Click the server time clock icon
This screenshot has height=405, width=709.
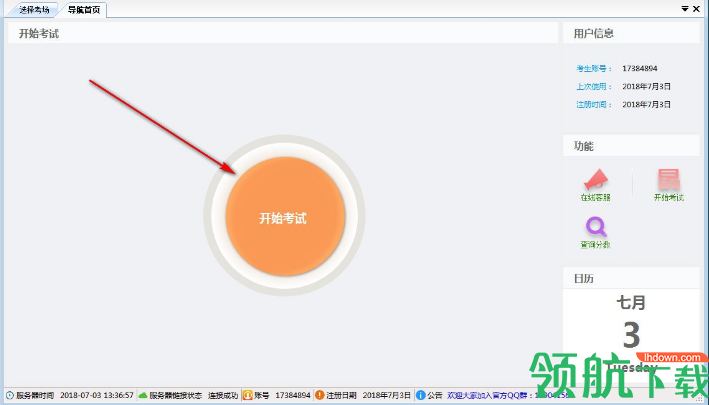click(10, 395)
